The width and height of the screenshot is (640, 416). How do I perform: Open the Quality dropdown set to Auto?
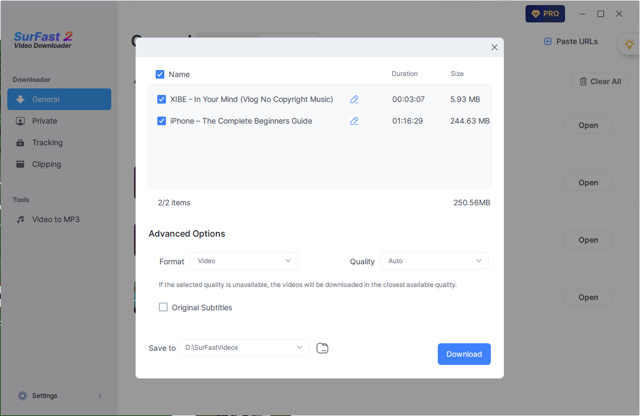[x=434, y=261]
